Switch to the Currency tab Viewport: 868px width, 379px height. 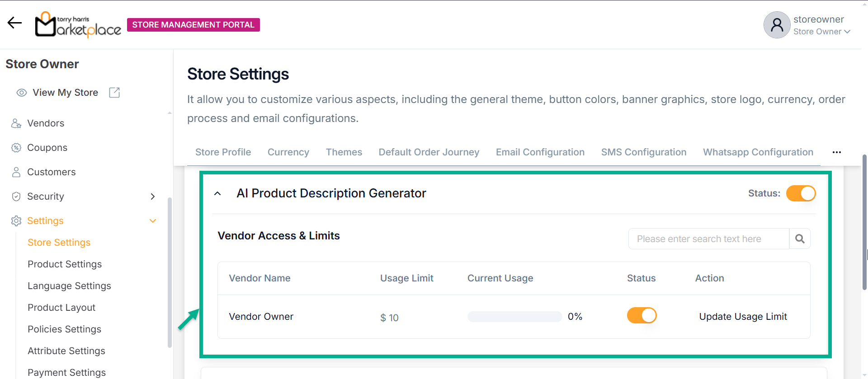coord(288,152)
